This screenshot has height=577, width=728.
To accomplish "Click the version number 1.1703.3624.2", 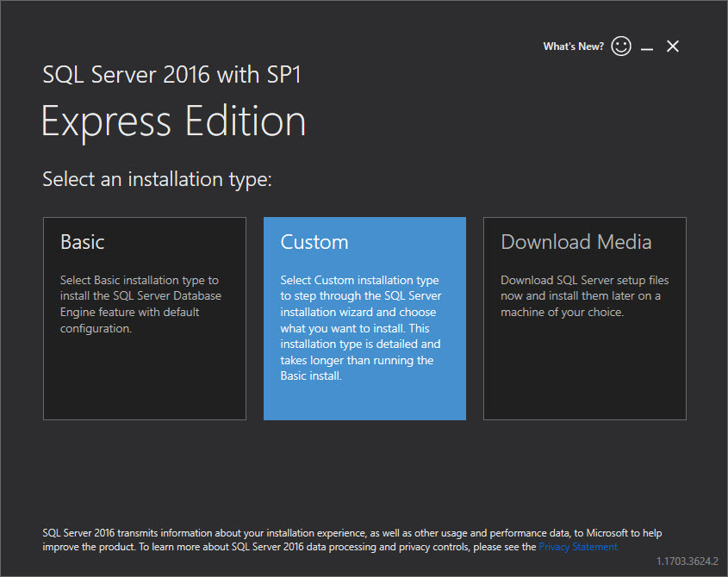I will pyautogui.click(x=688, y=561).
